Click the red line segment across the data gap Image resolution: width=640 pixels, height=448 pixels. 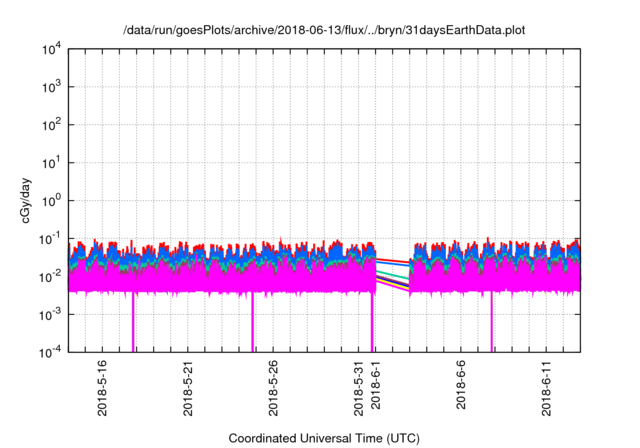393,261
